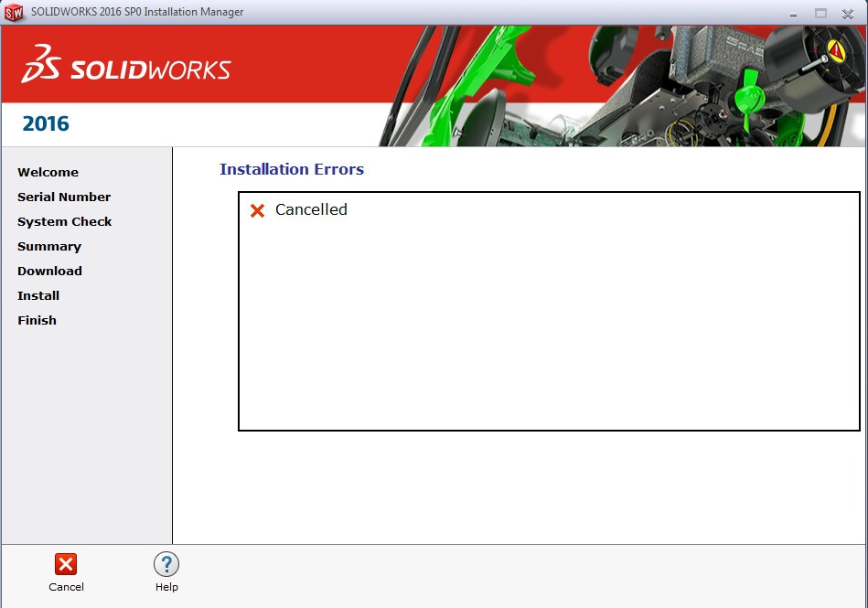Viewport: 868px width, 608px height.
Task: Minimize the Installation Manager window
Action: (793, 14)
